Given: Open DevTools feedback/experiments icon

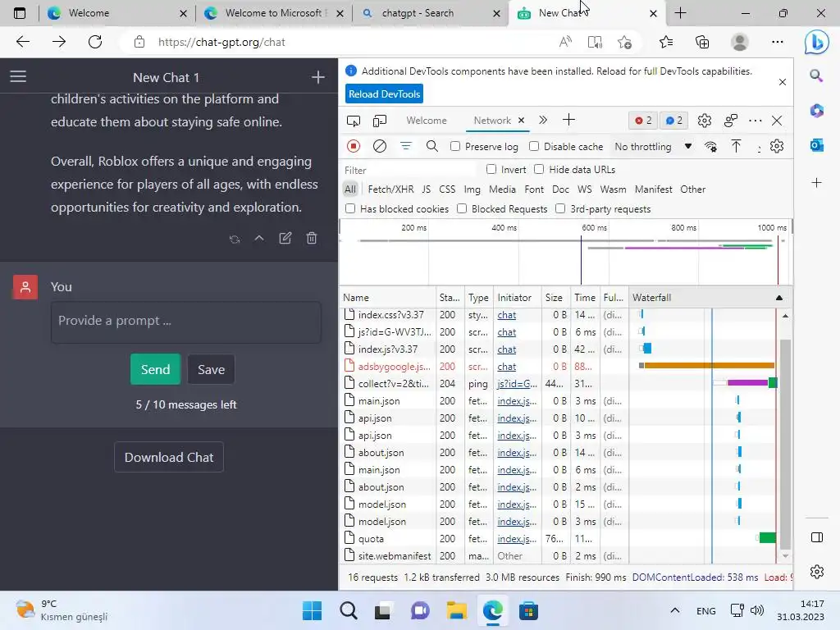Looking at the screenshot, I should tap(731, 121).
